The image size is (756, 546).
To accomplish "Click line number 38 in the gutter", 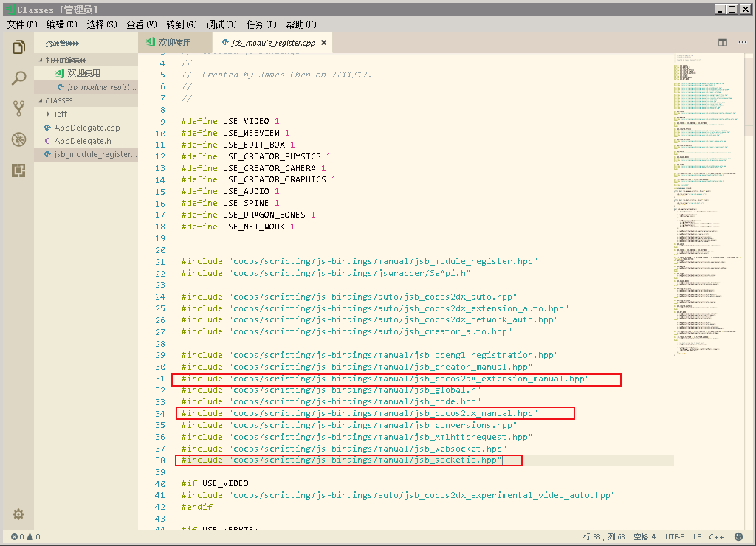I will click(x=159, y=460).
